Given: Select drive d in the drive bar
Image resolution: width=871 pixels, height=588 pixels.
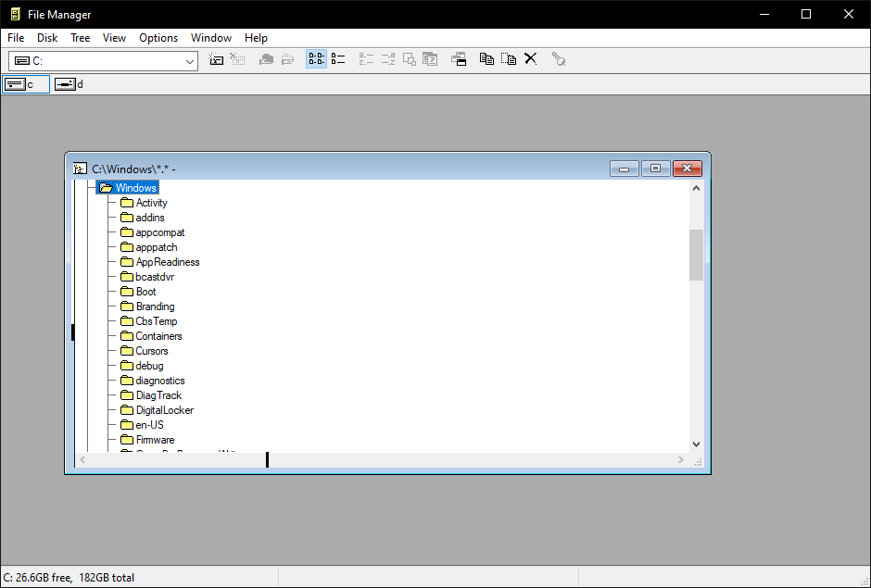Looking at the screenshot, I should 69,84.
